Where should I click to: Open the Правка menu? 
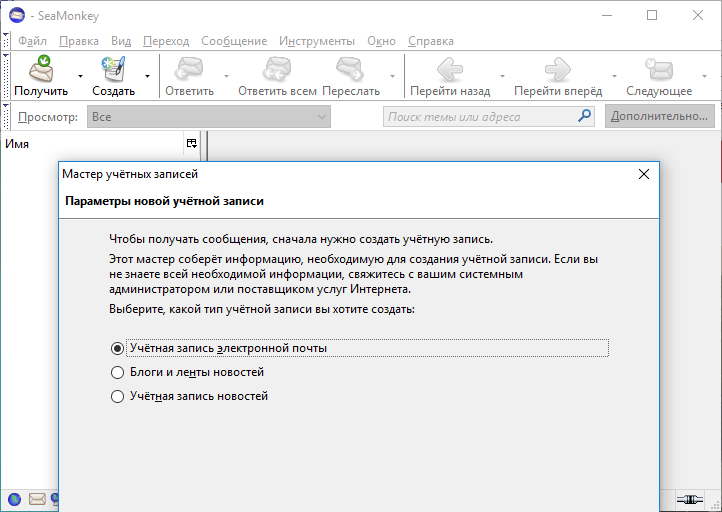pyautogui.click(x=79, y=41)
